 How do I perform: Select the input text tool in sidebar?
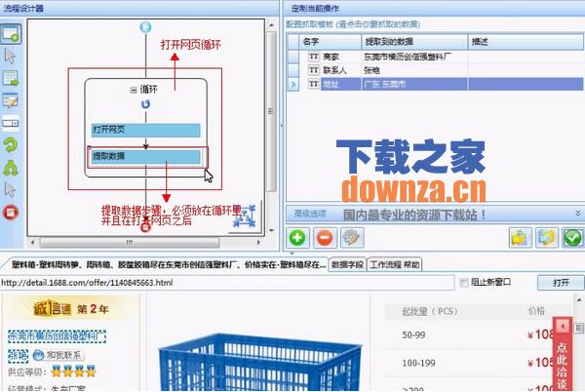point(10,100)
